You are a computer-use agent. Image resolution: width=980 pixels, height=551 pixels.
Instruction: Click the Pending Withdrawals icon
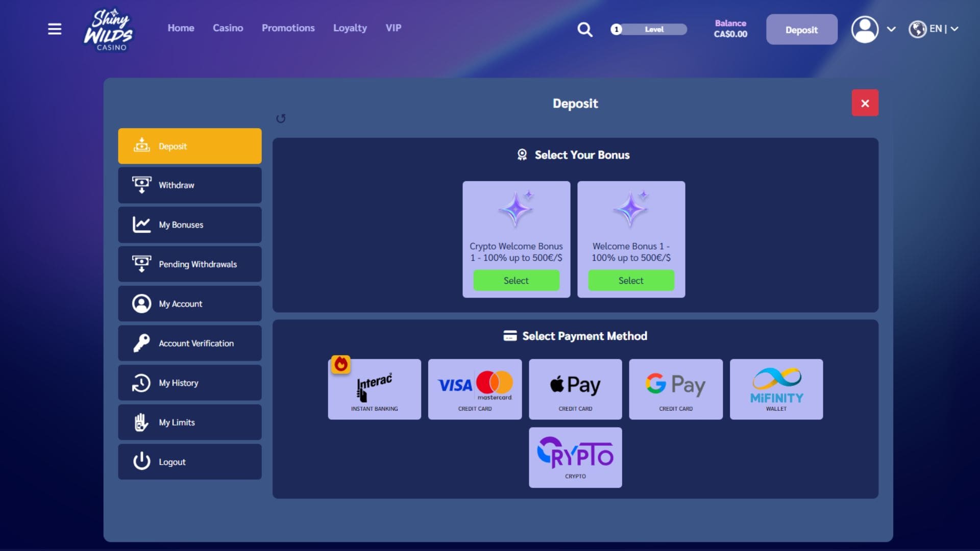142,264
